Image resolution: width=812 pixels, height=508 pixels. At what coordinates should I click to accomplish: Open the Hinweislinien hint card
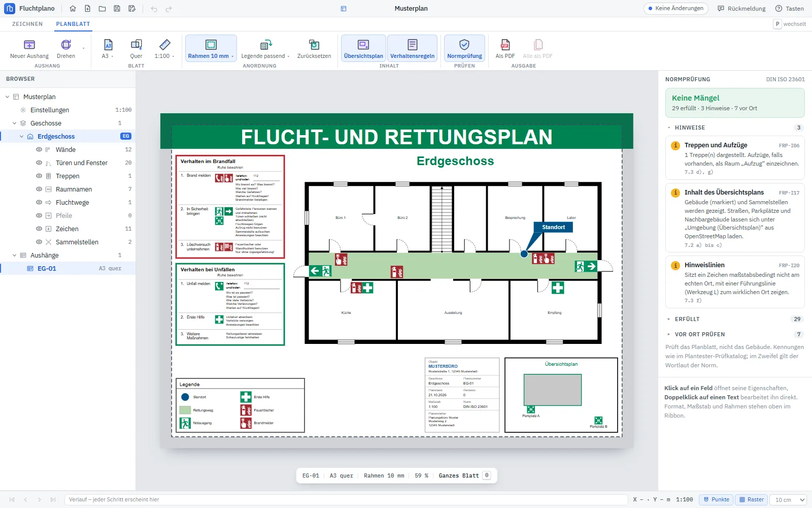(735, 282)
